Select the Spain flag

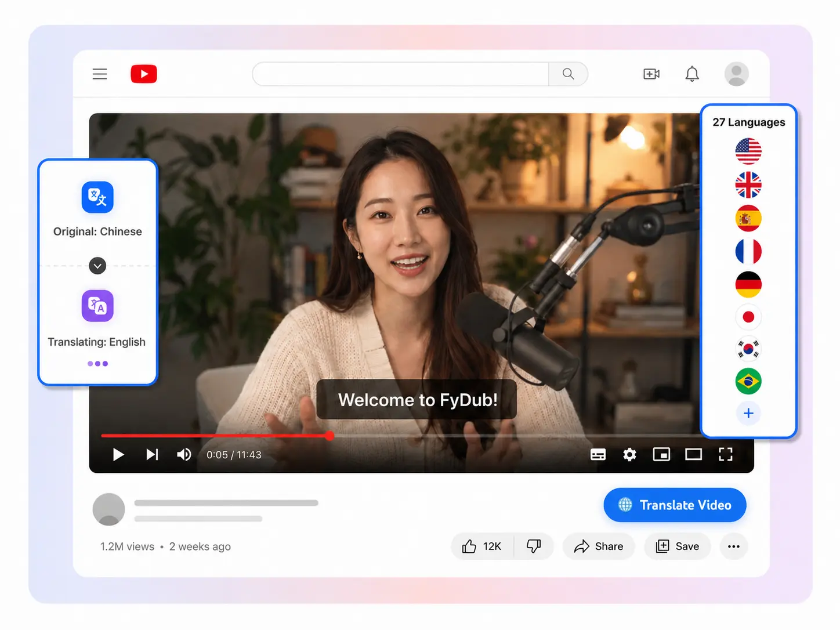click(x=748, y=218)
